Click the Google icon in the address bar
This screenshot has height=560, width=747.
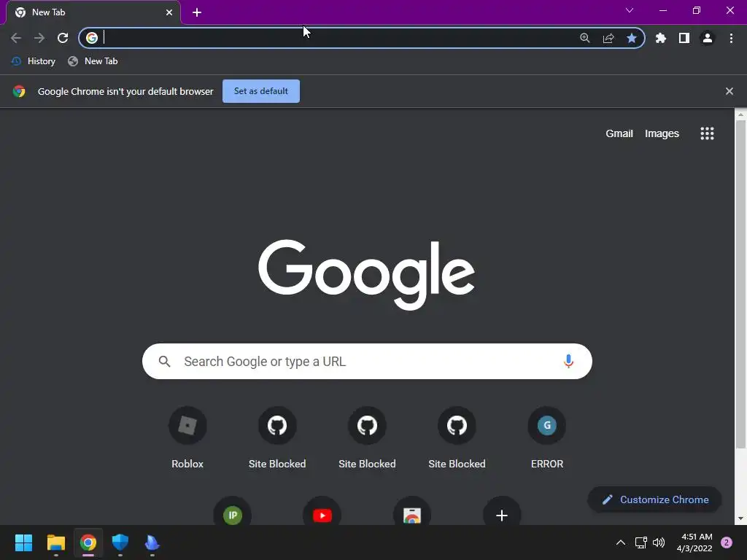[92, 38]
